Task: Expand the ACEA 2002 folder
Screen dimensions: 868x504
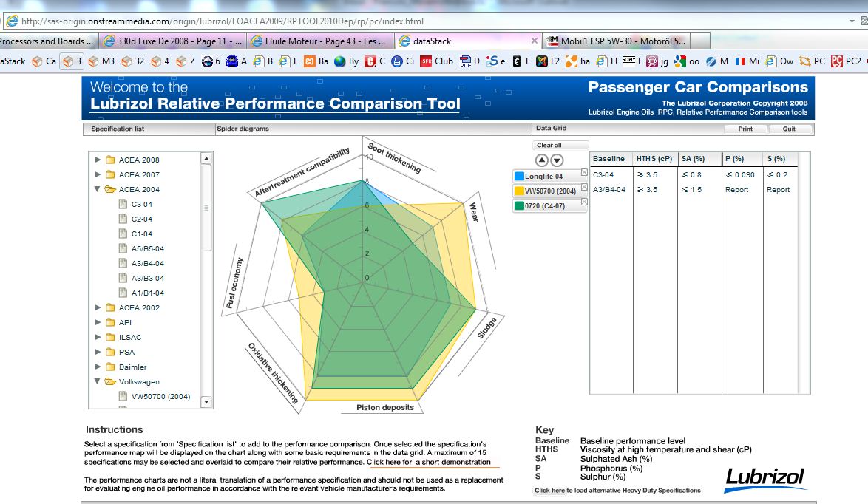Action: (x=98, y=307)
